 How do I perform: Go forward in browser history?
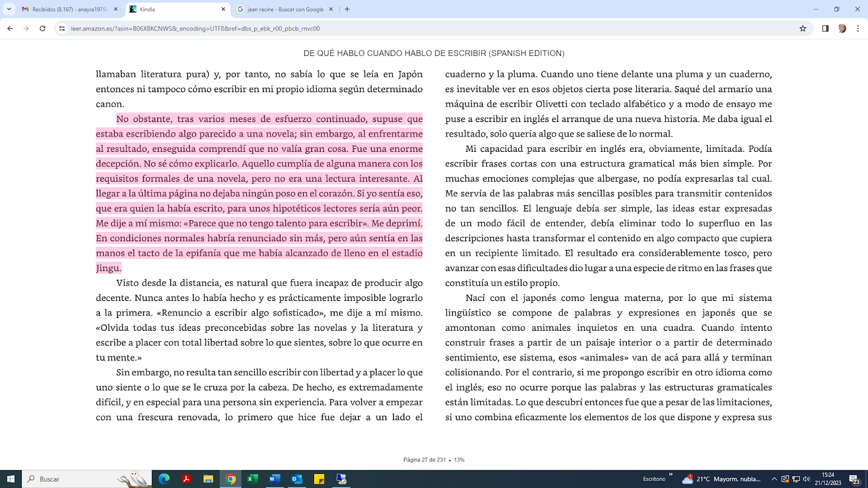click(x=26, y=28)
